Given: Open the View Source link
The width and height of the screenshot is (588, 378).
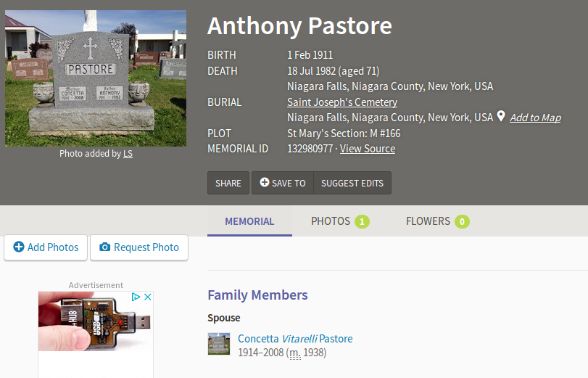Looking at the screenshot, I should pyautogui.click(x=368, y=149).
